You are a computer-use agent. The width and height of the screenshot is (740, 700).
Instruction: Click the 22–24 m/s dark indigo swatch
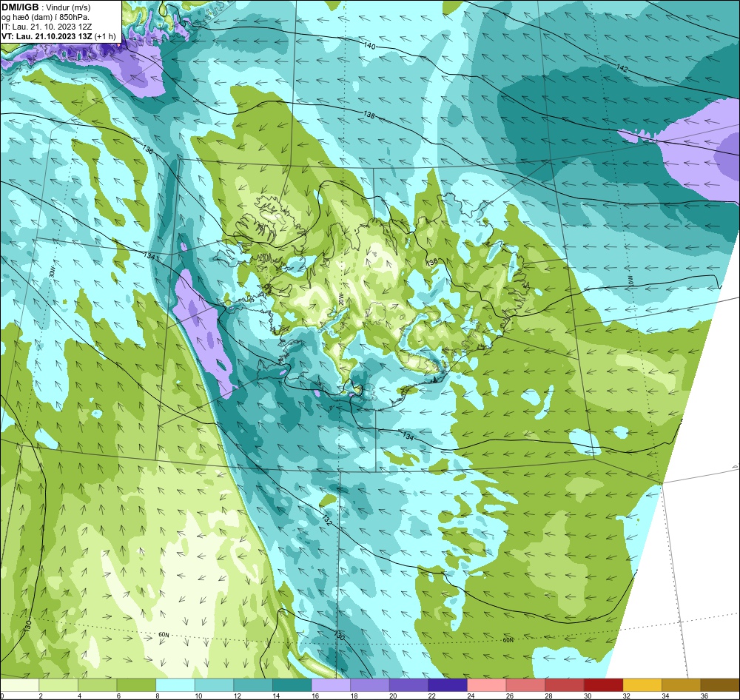[448, 684]
